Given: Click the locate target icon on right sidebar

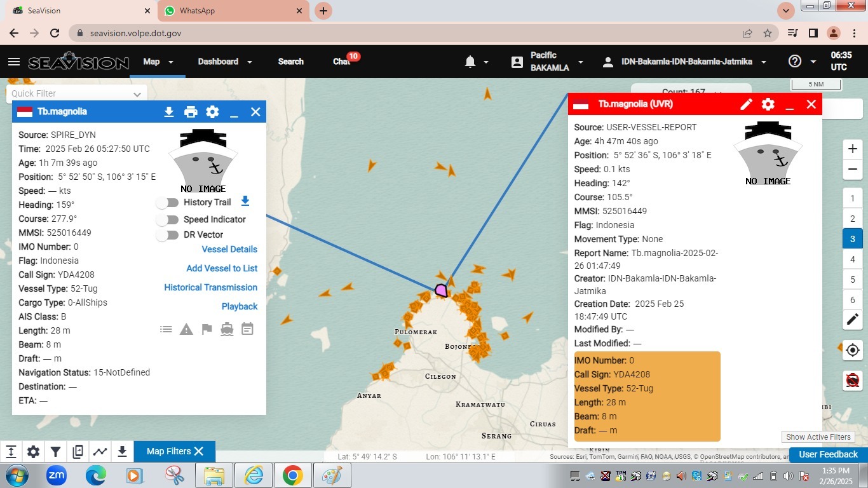Looking at the screenshot, I should 853,350.
